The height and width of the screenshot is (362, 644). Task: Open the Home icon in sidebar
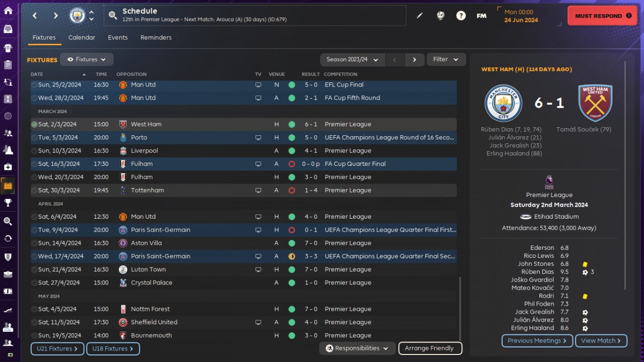click(x=8, y=11)
